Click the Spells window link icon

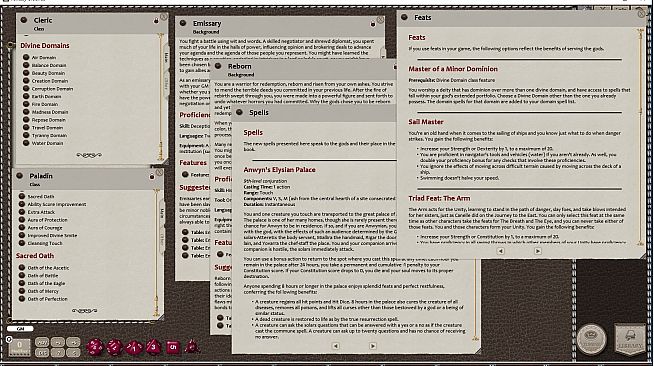[239, 112]
